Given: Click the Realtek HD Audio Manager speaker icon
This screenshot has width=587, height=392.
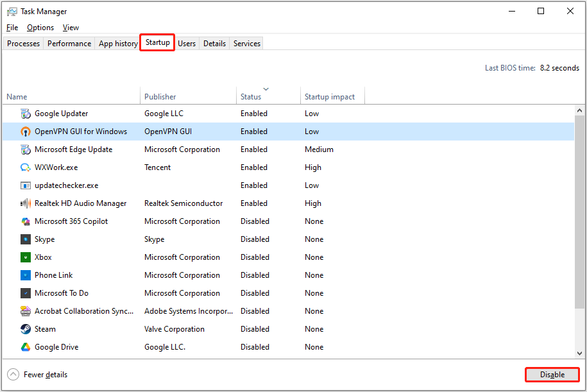Looking at the screenshot, I should tap(26, 203).
